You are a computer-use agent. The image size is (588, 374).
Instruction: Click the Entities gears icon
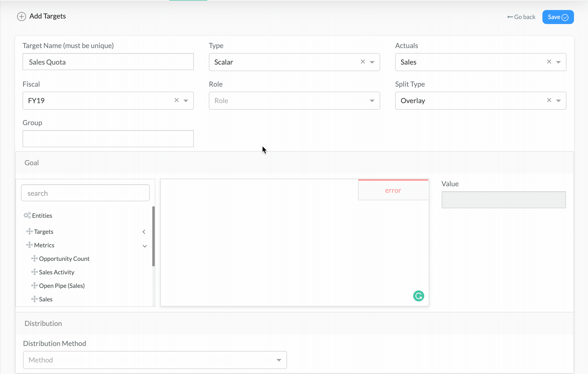27,215
